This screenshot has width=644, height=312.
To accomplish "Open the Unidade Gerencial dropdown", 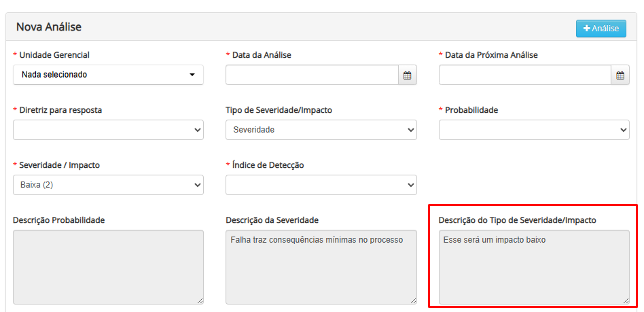I will click(108, 75).
